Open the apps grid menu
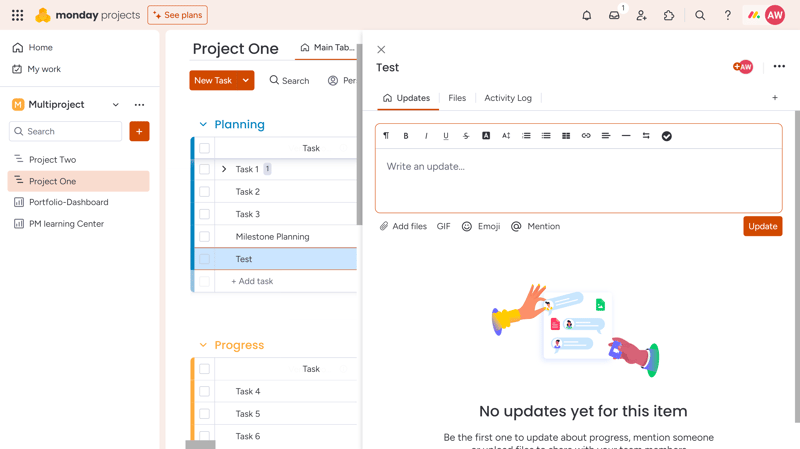This screenshot has height=449, width=800. click(x=17, y=15)
